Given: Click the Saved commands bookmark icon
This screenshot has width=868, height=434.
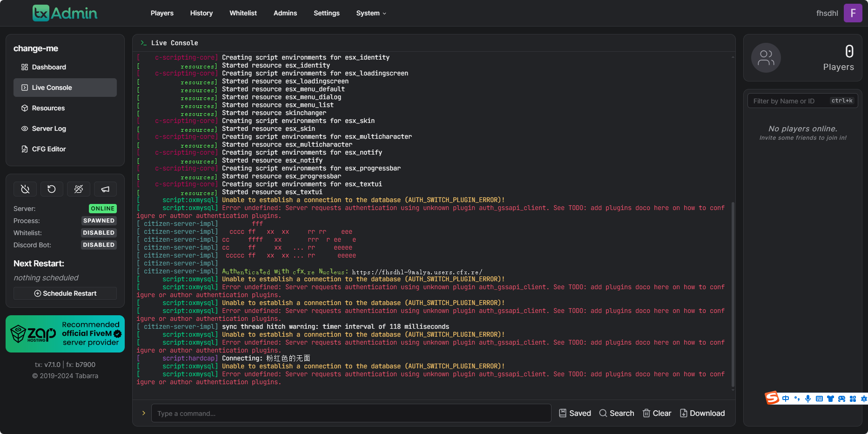Looking at the screenshot, I should 563,413.
